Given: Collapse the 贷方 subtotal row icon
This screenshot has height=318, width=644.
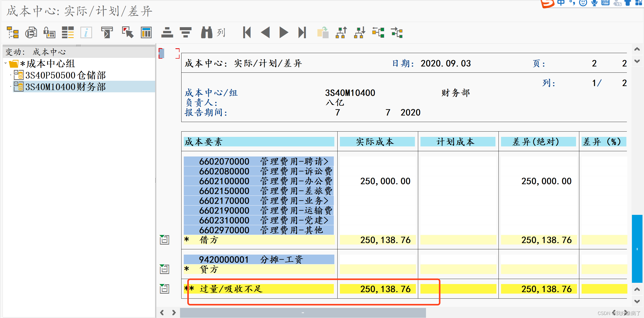Looking at the screenshot, I should point(164,269).
